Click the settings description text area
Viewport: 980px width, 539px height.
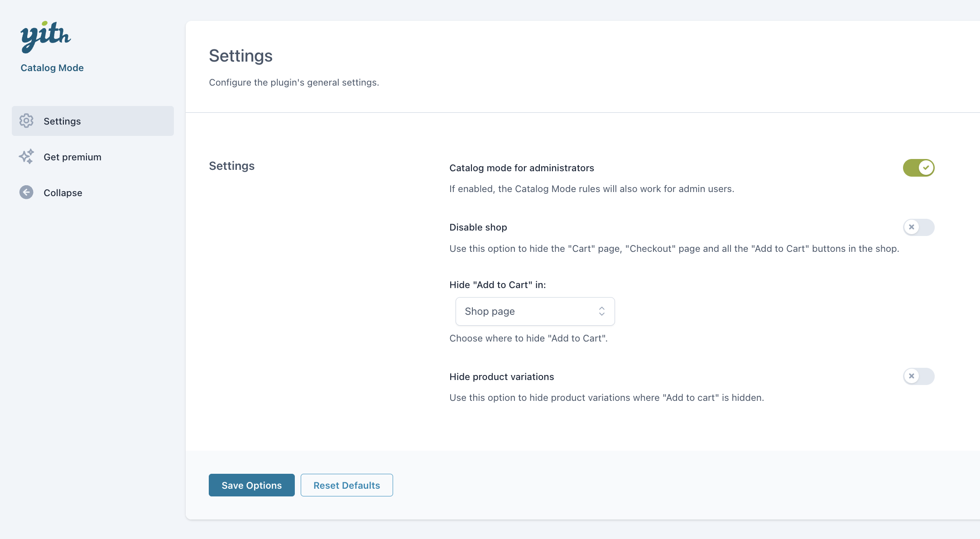point(294,82)
